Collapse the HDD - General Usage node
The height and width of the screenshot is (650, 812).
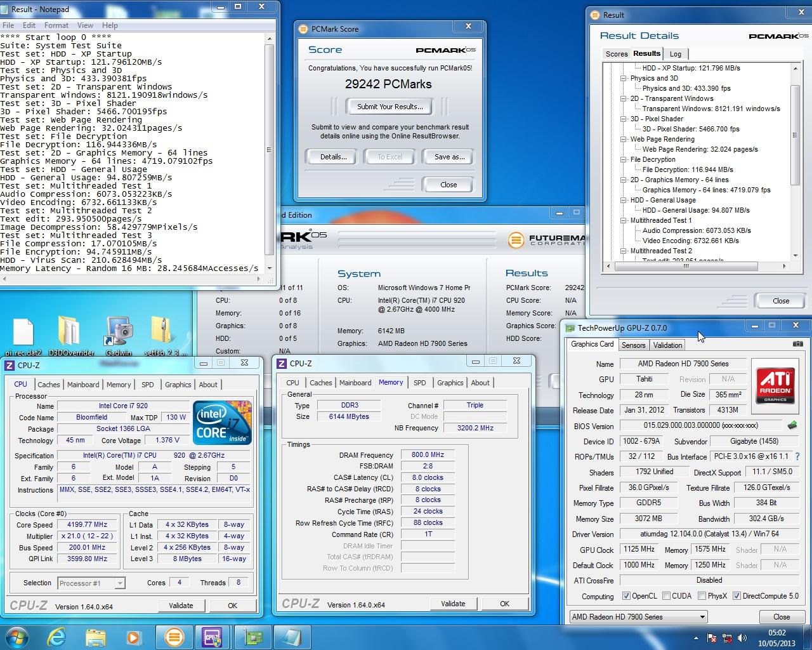[x=624, y=200]
